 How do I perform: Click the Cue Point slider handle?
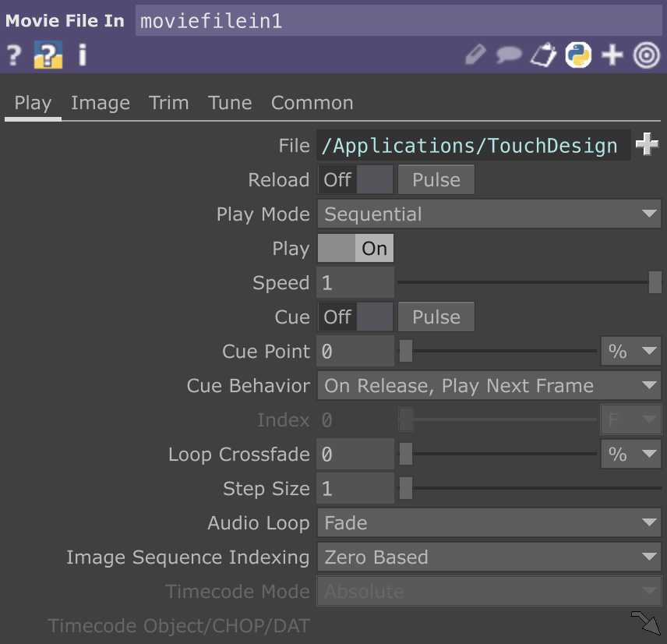coord(406,352)
